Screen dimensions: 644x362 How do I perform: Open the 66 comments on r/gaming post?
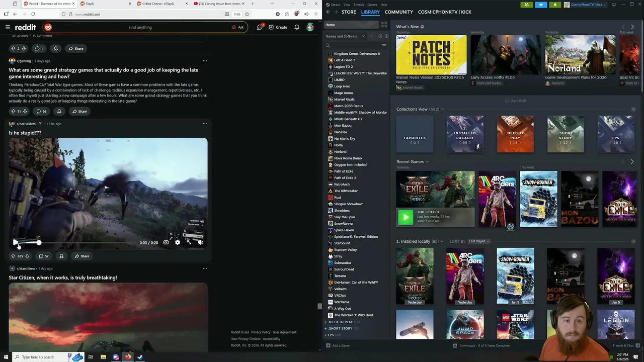[41, 111]
